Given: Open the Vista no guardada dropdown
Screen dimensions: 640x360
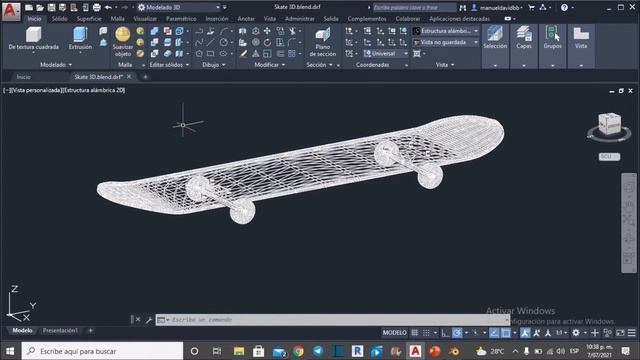Looking at the screenshot, I should coord(445,42).
